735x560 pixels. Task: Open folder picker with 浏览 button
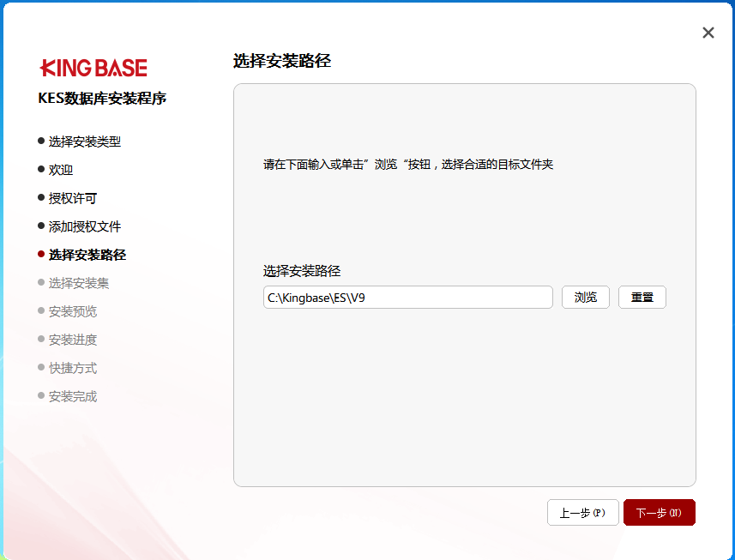click(586, 297)
